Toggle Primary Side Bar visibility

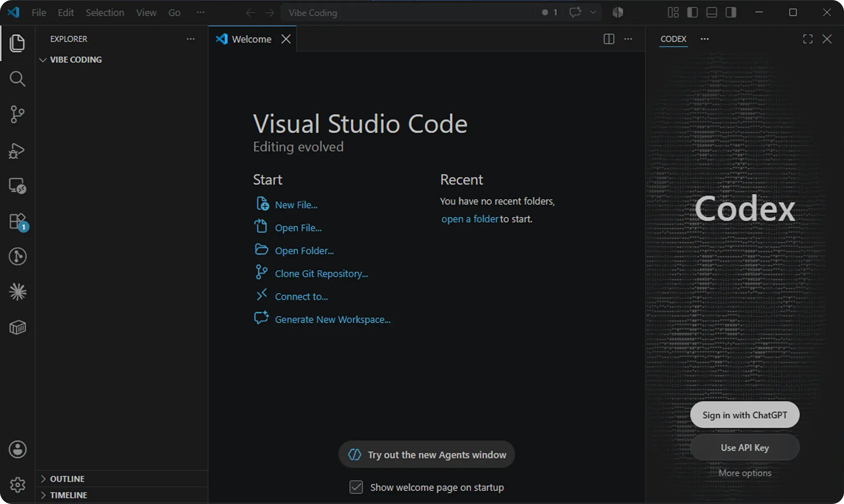pos(692,12)
